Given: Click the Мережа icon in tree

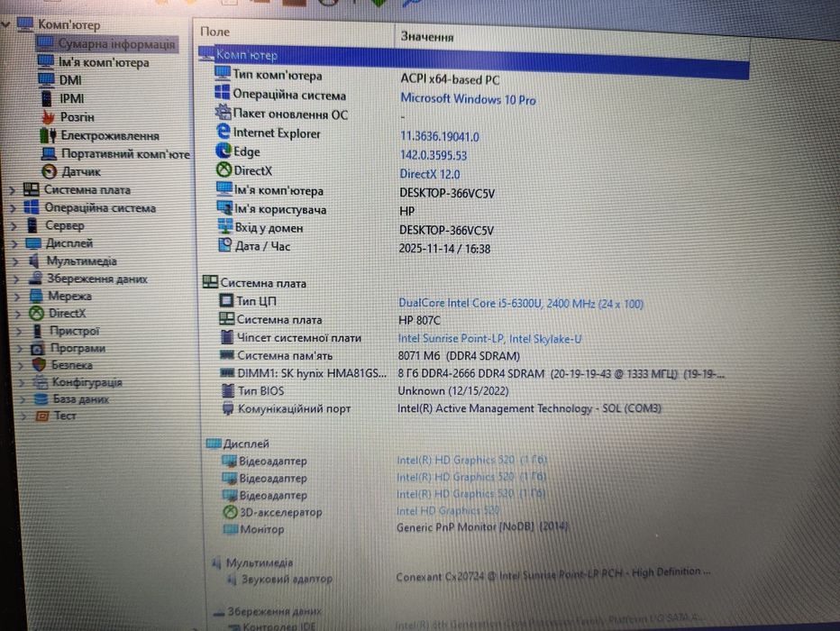Looking at the screenshot, I should (36, 296).
